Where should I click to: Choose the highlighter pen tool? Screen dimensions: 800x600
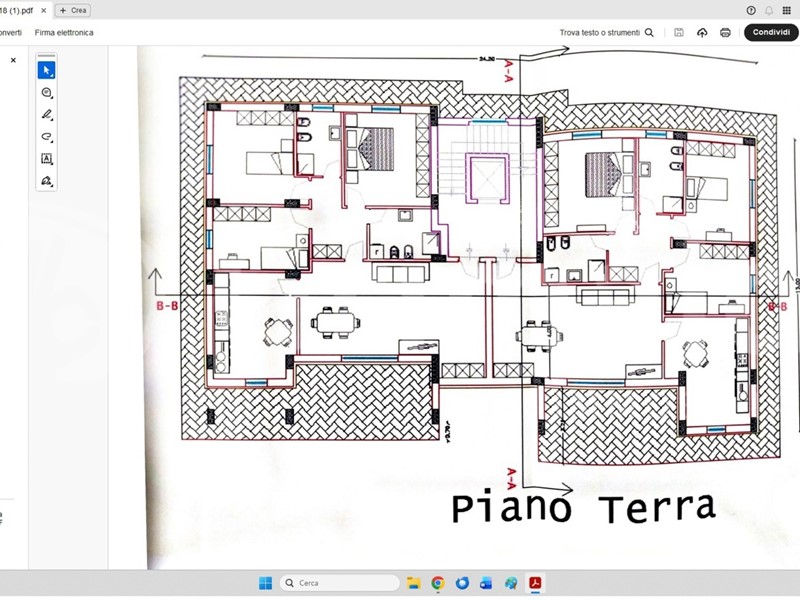click(46, 115)
